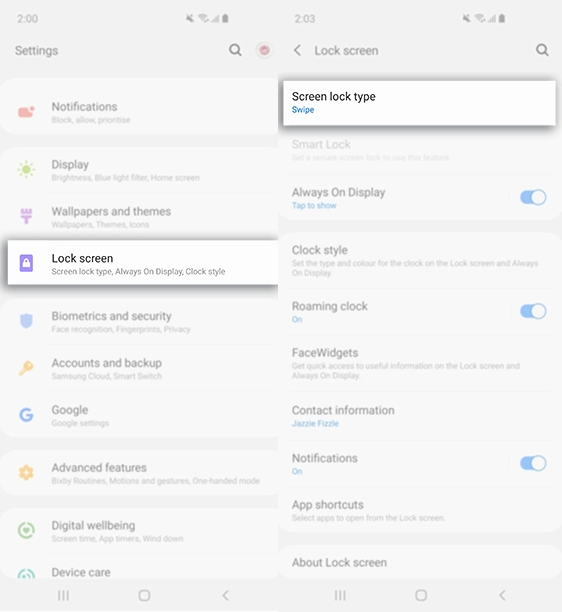Open the Samsung account avatar icon
The height and width of the screenshot is (612, 562).
click(x=264, y=50)
